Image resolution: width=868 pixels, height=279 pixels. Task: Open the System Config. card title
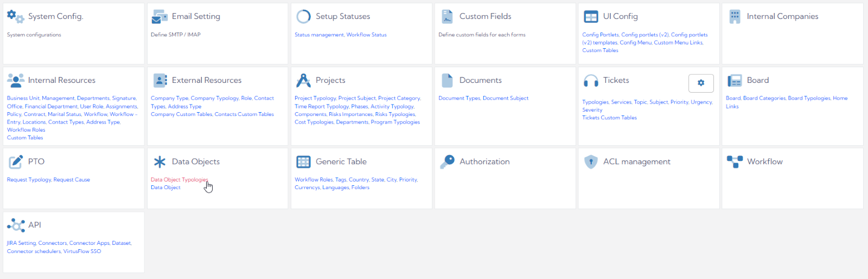[56, 16]
